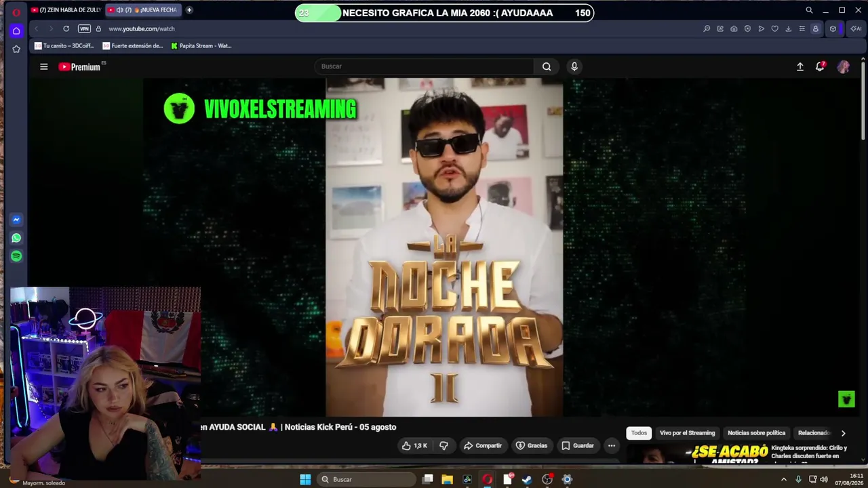This screenshot has width=868, height=488.
Task: Add page to bookmarks heart icon
Action: click(x=774, y=28)
